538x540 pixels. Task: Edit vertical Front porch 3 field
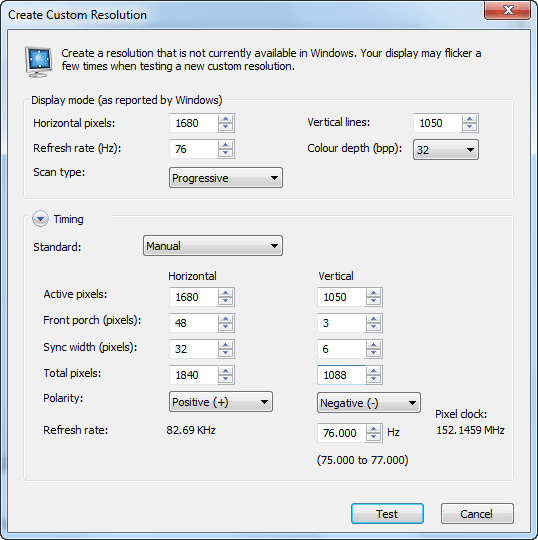[x=342, y=323]
